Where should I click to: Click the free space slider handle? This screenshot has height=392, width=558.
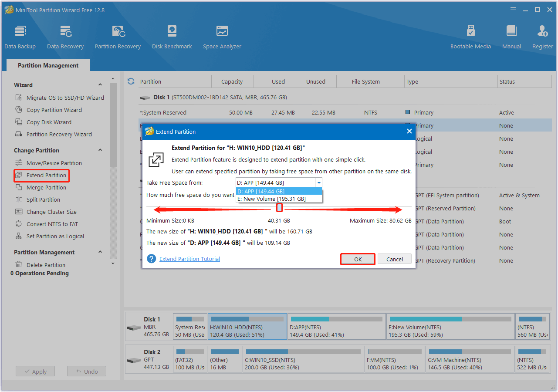pyautogui.click(x=279, y=208)
